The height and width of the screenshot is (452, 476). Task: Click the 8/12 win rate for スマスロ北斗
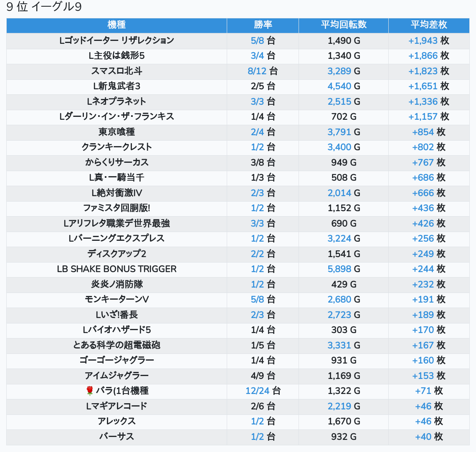point(257,71)
